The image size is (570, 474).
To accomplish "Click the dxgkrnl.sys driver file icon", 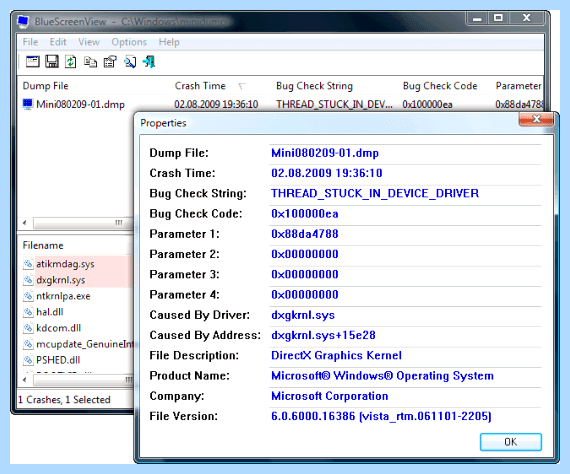I will 28,280.
